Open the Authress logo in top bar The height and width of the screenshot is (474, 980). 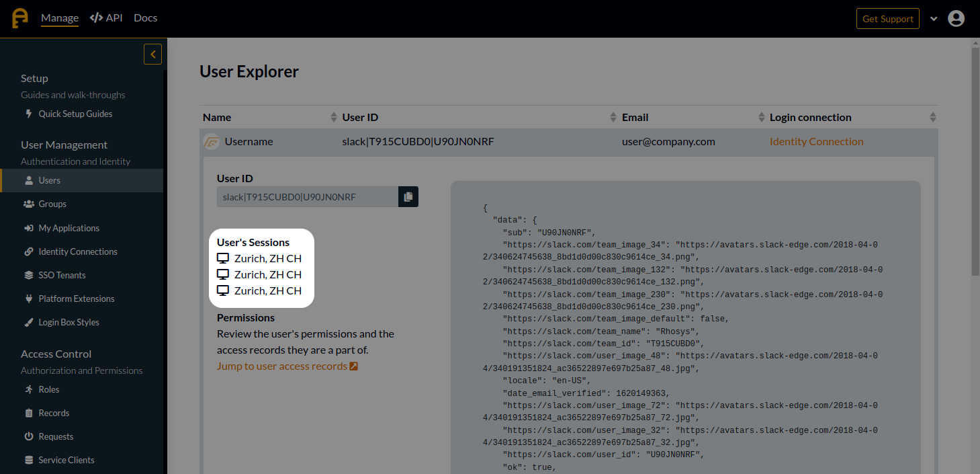[x=19, y=18]
